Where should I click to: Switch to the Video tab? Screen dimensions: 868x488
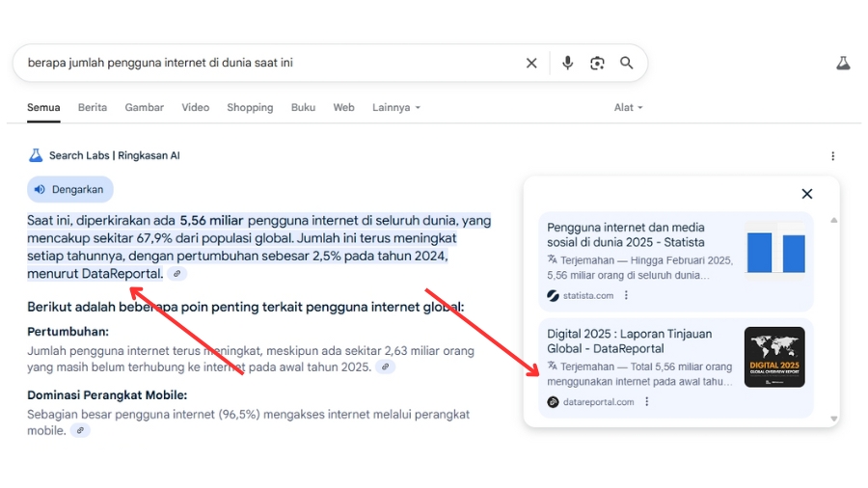pyautogui.click(x=196, y=107)
